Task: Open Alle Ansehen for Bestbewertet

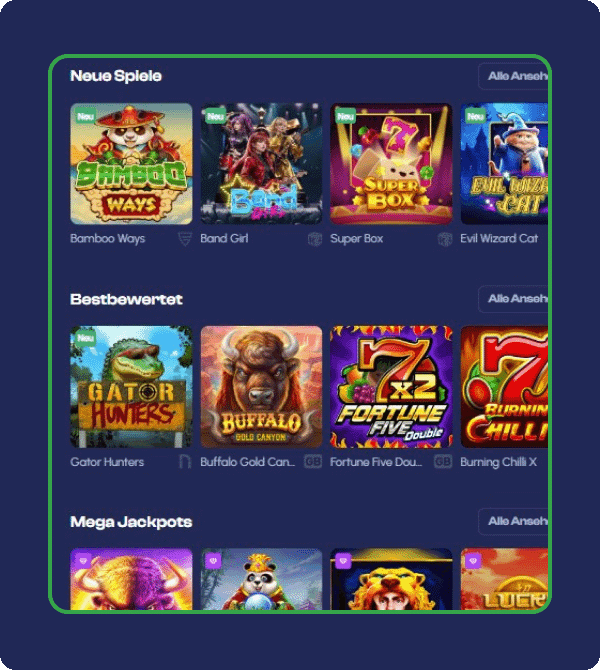Action: tap(513, 299)
